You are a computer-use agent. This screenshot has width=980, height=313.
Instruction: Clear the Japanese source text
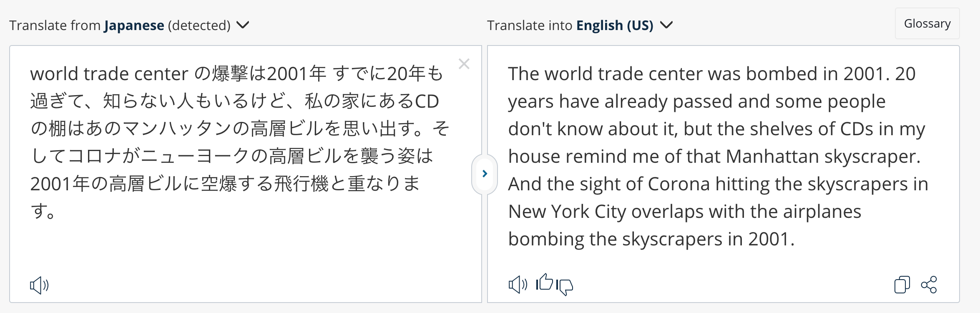(464, 64)
